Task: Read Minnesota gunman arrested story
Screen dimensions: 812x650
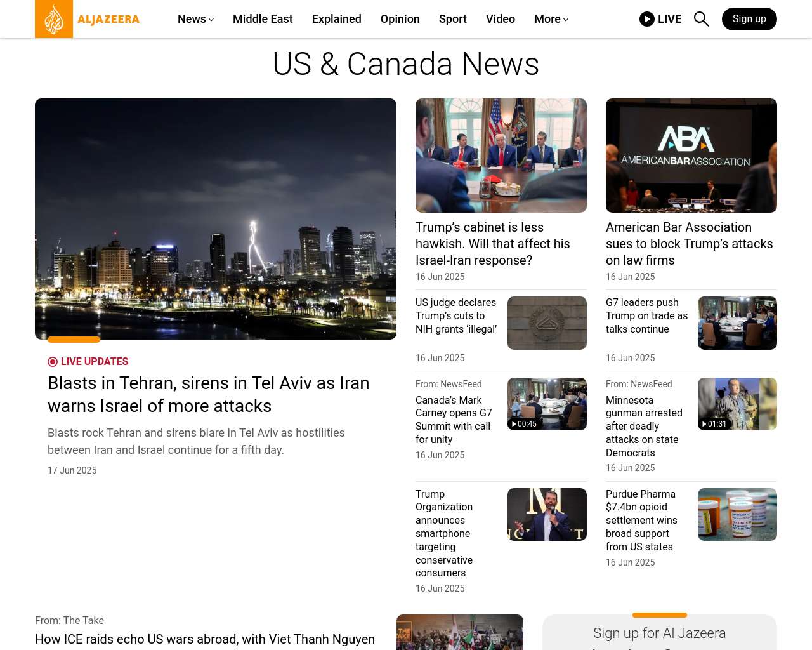Action: click(644, 426)
